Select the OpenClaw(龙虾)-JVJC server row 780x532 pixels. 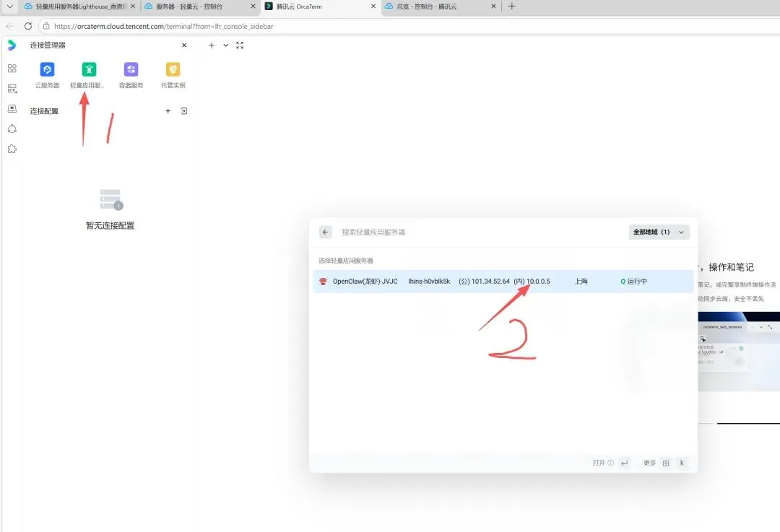(503, 282)
